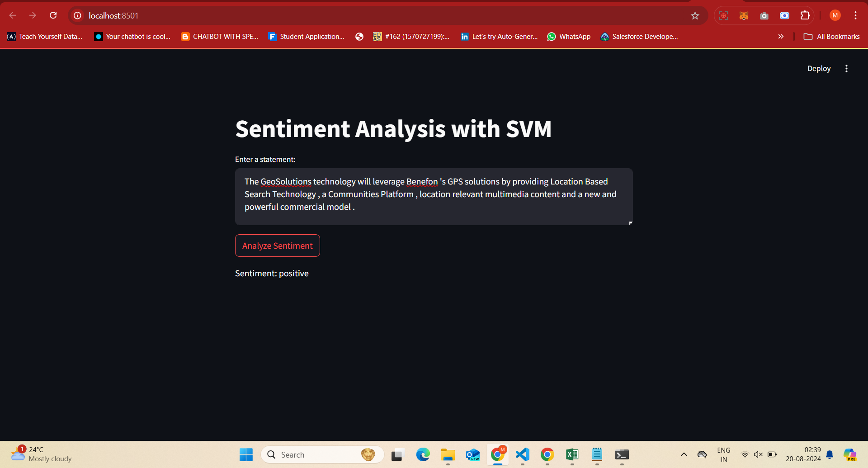Open Your chatbot is cool bookmark

[x=132, y=37]
